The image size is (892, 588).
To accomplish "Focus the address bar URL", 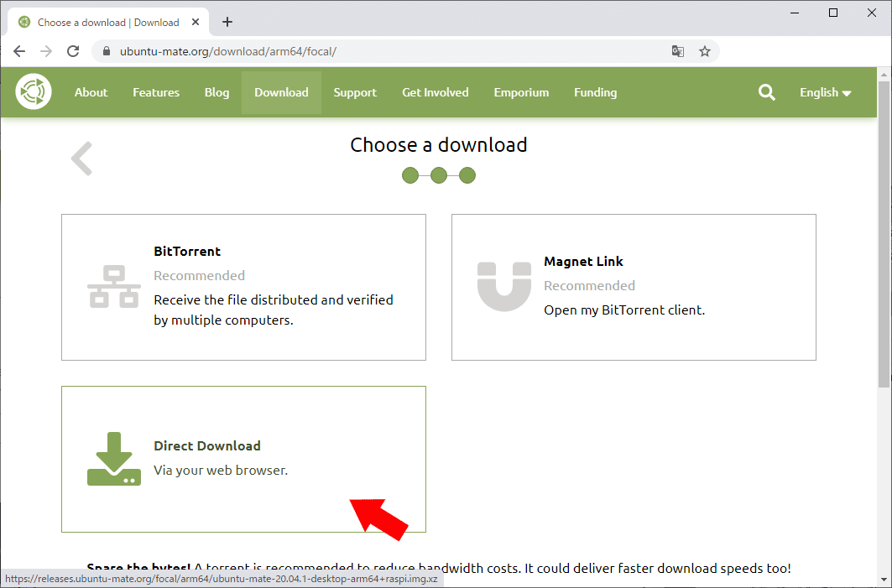I will (x=228, y=51).
